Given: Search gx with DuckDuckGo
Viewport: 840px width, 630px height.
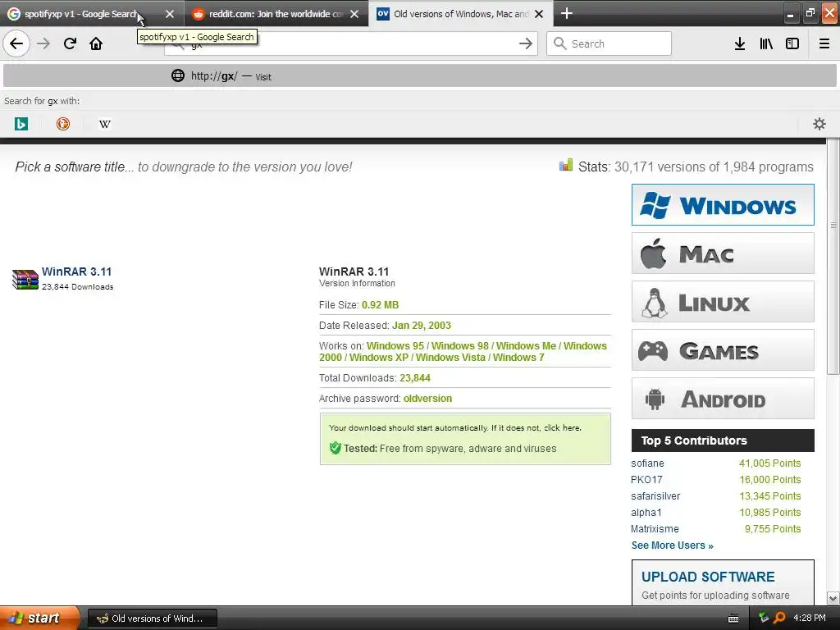Looking at the screenshot, I should click(x=62, y=125).
